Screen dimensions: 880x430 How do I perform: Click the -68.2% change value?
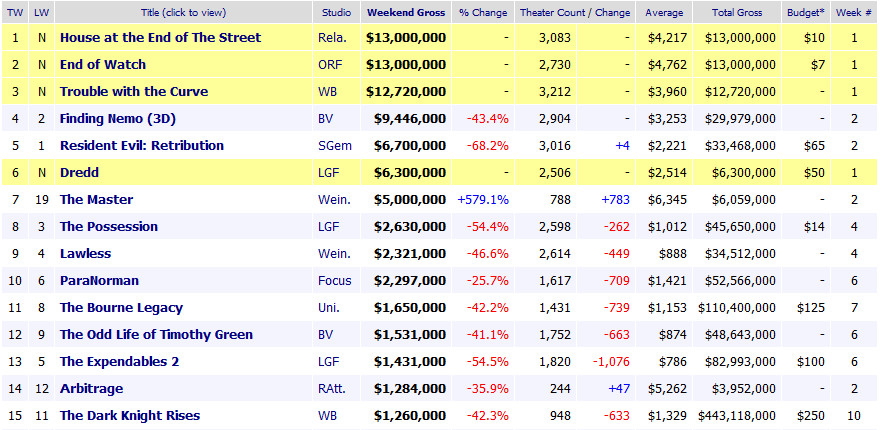pos(488,145)
